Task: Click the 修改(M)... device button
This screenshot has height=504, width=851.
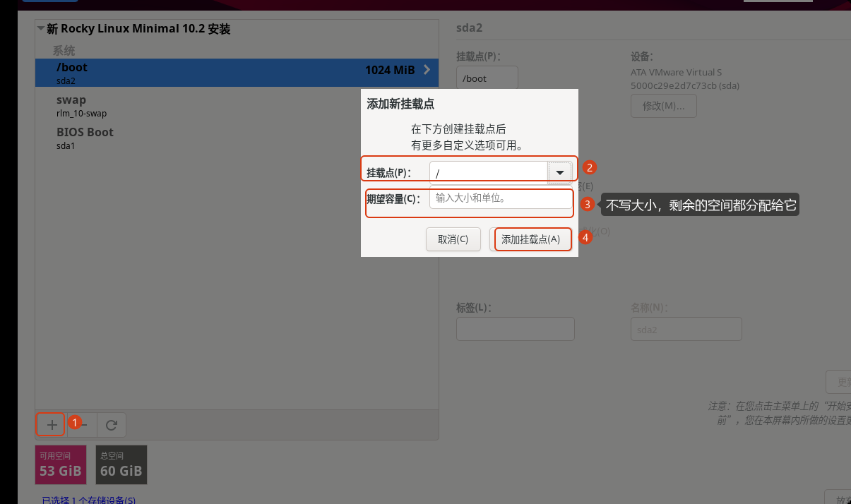Action: (664, 106)
